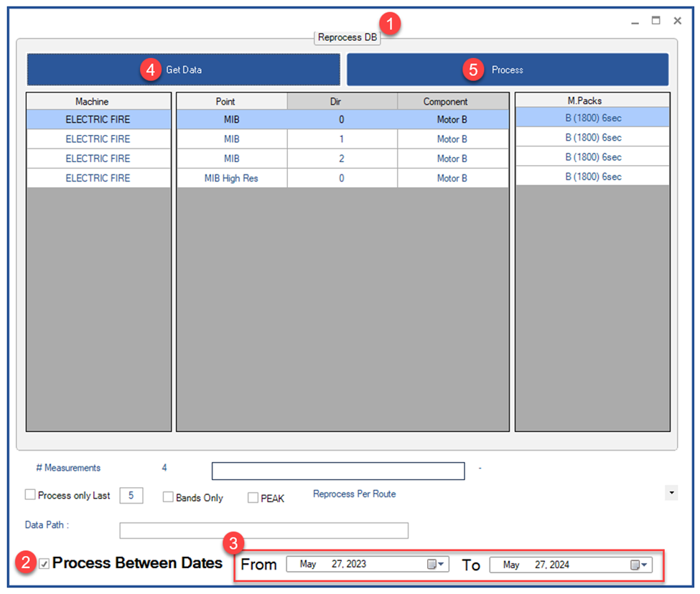
Task: Select the B (1800) 6sec M.Pack in the MIB Dir 1 row
Action: click(x=593, y=138)
